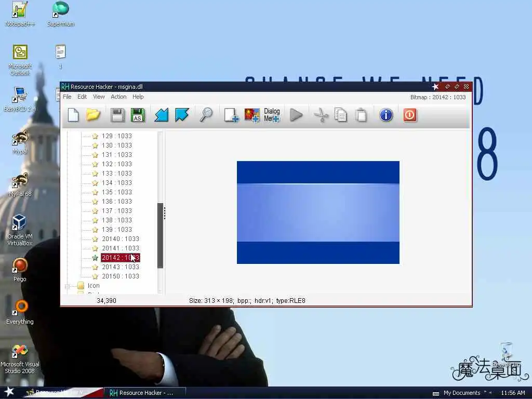Click the blue Info icon
This screenshot has height=399, width=532.
pyautogui.click(x=386, y=115)
